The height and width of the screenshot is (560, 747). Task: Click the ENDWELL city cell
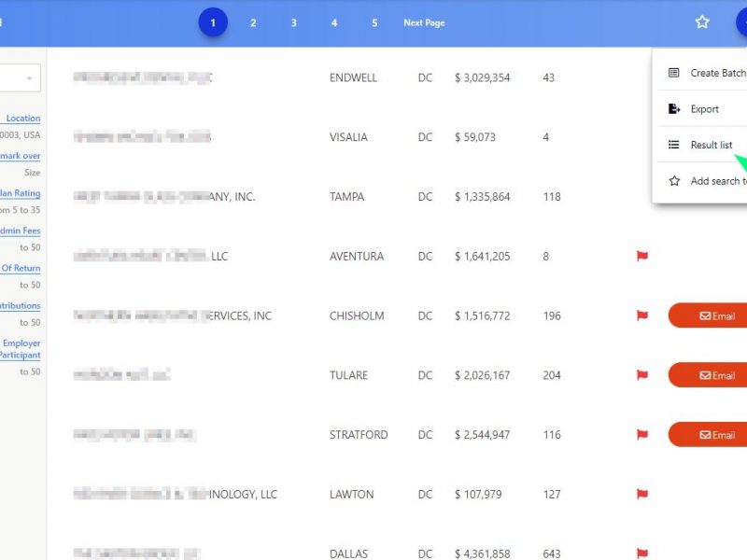(x=353, y=77)
